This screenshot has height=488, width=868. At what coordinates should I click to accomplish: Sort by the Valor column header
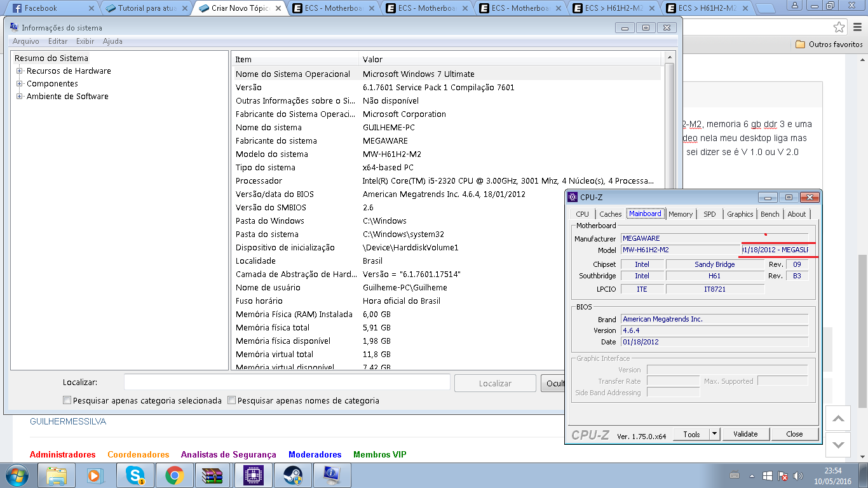point(511,59)
